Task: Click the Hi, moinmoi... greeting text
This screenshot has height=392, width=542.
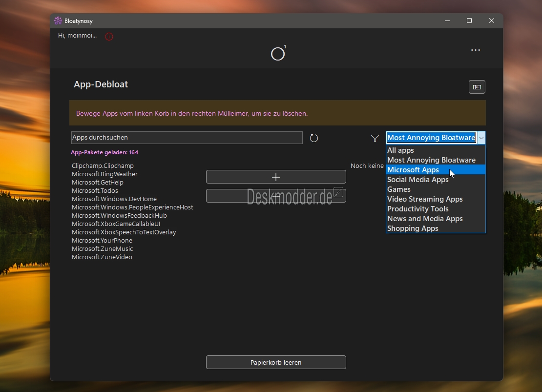Action: (78, 36)
